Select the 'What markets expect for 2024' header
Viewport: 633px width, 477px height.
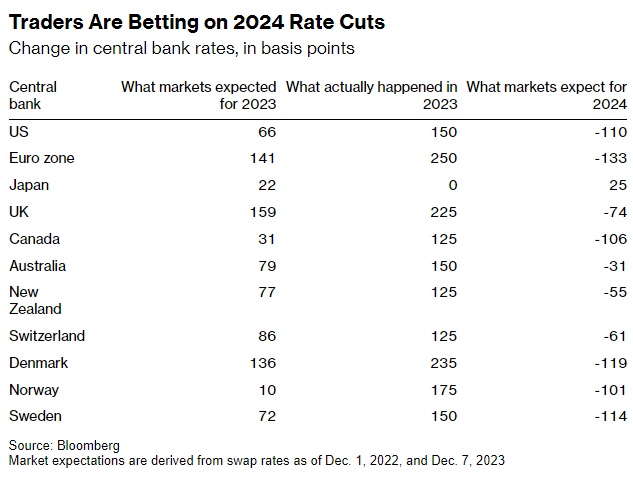[547, 95]
